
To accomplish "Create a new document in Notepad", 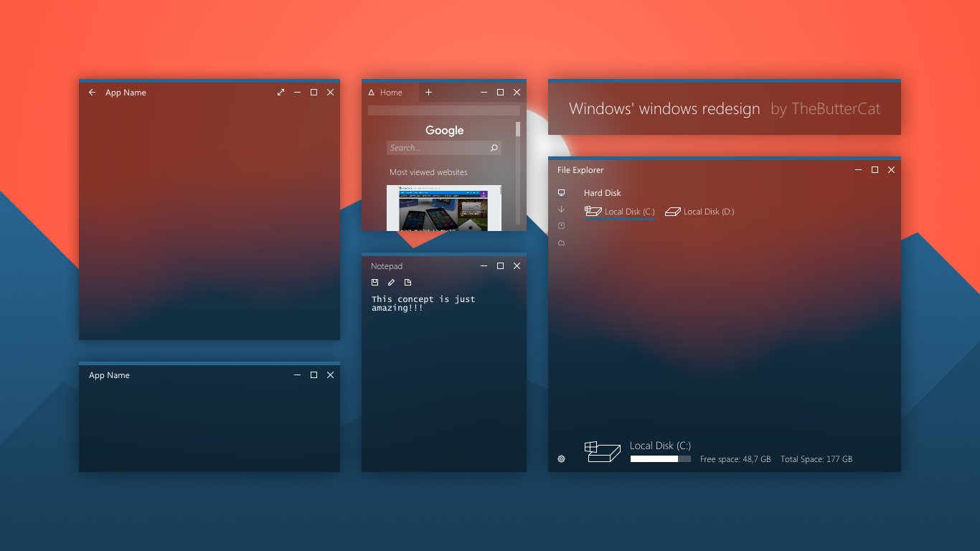I will 408,282.
